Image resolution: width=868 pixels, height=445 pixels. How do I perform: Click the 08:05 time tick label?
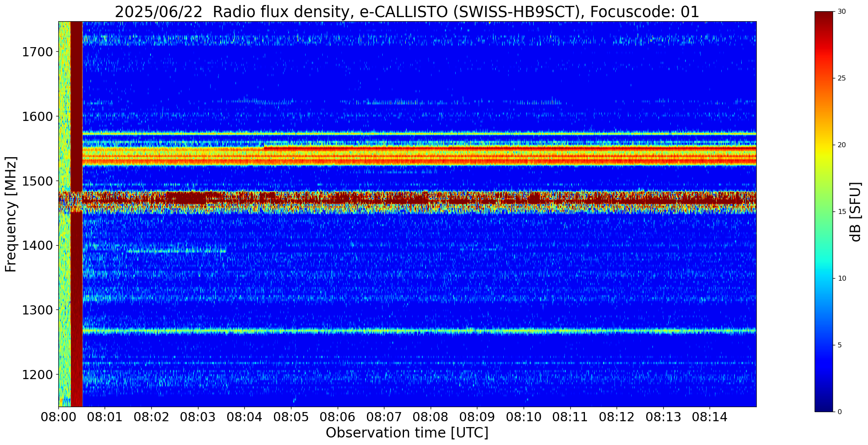[x=291, y=417]
